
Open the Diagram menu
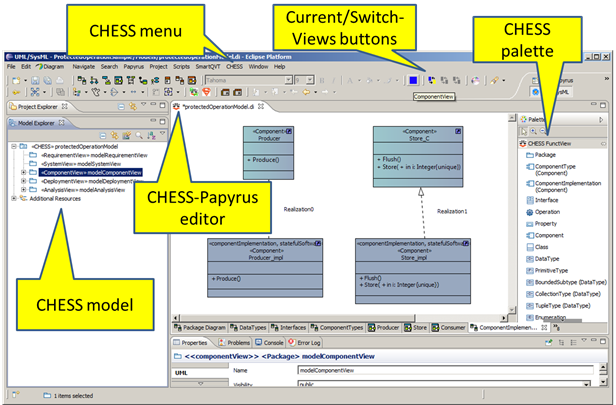tap(50, 67)
